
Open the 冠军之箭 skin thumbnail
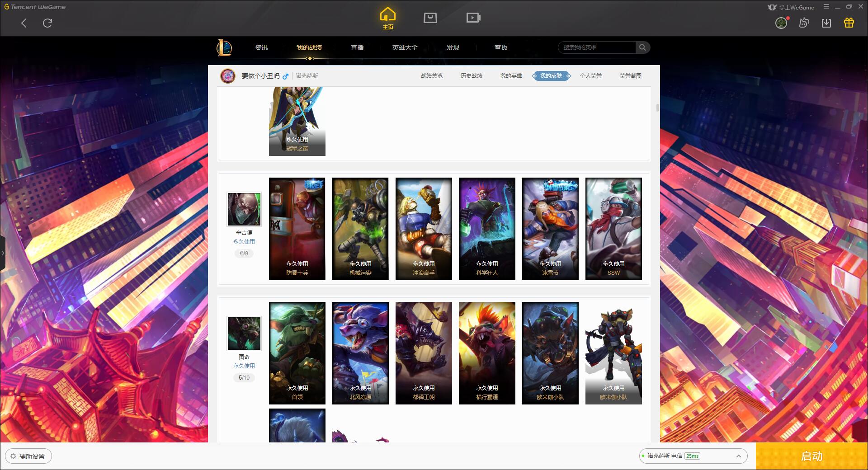[x=297, y=122]
